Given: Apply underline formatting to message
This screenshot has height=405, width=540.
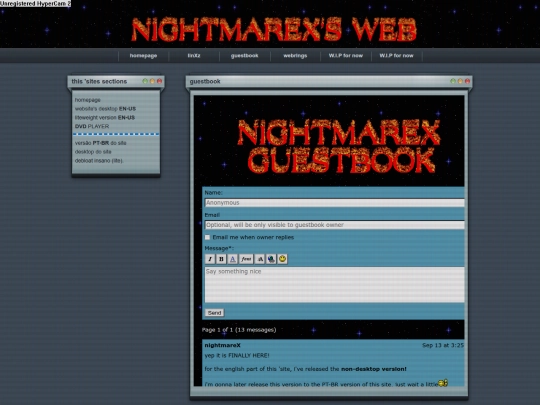Looking at the screenshot, I should point(233,259).
